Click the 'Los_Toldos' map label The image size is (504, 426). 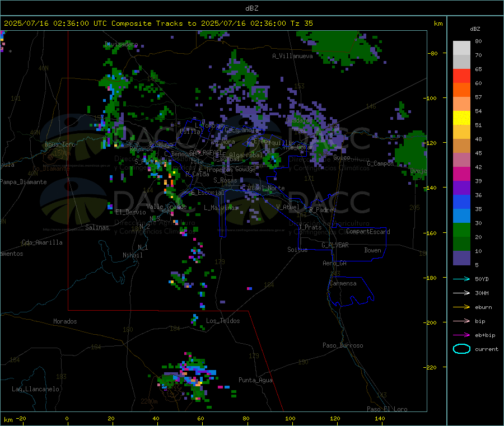[x=223, y=321]
